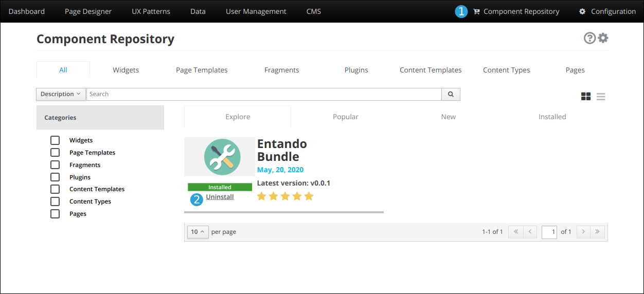Switch to grid view layout
644x294 pixels.
pyautogui.click(x=586, y=97)
